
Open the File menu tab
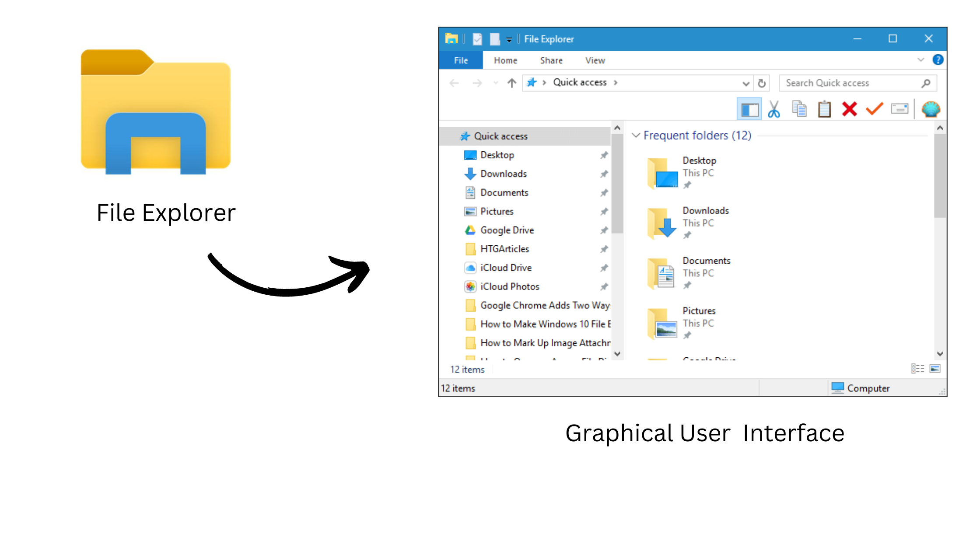(x=461, y=60)
